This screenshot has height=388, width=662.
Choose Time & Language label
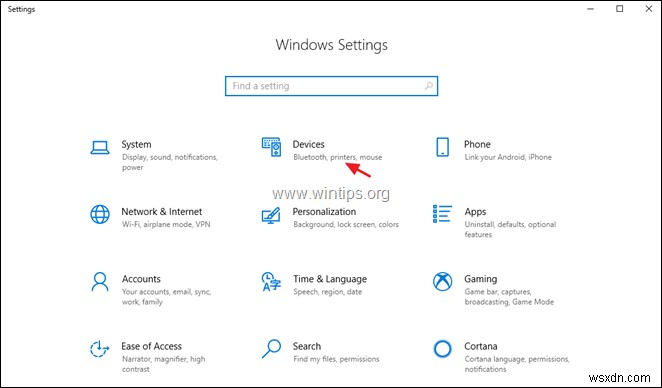330,279
